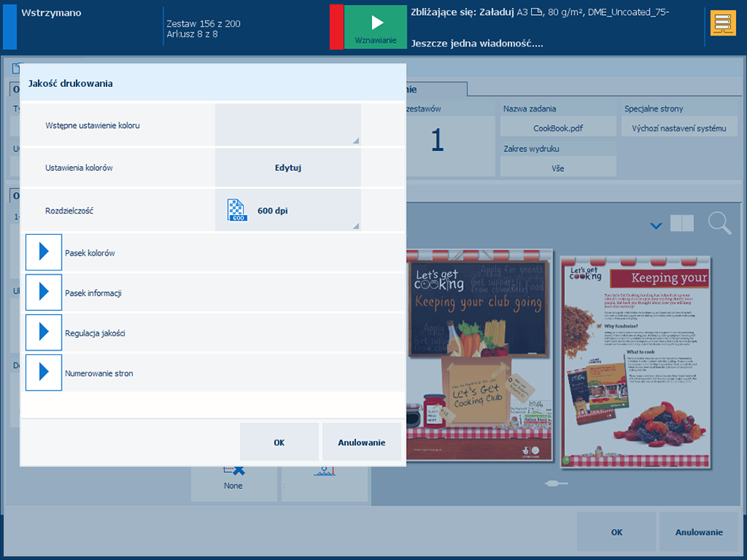This screenshot has height=560, width=747.
Task: Click Edytuj for Ustawienia kolorów
Action: click(x=288, y=168)
